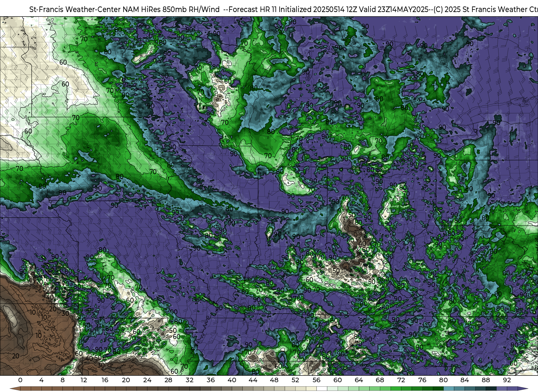Click 'Valid 23Z14MAY2025' in the title
Image resolution: width=538 pixels, height=392 pixels.
point(394,10)
